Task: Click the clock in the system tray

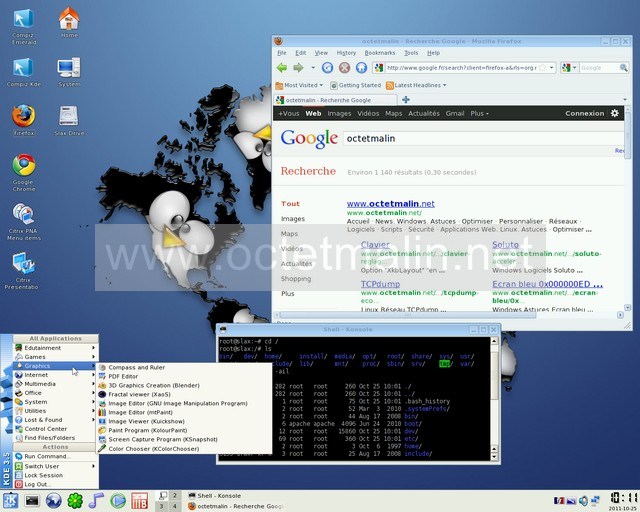Action: click(623, 501)
